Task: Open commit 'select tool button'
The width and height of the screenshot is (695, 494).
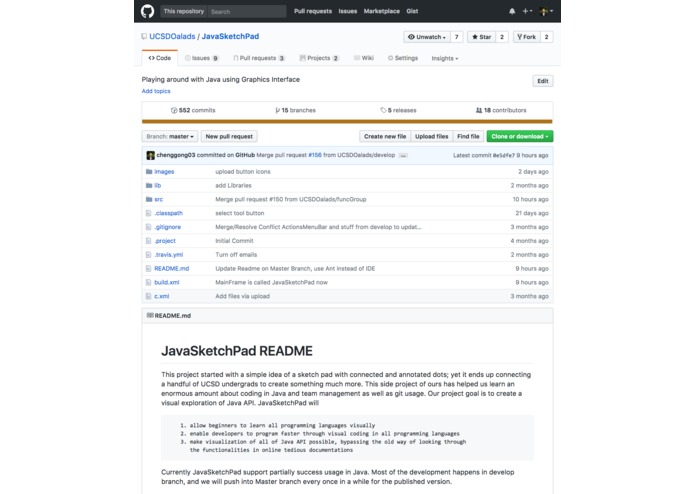Action: coord(239,213)
